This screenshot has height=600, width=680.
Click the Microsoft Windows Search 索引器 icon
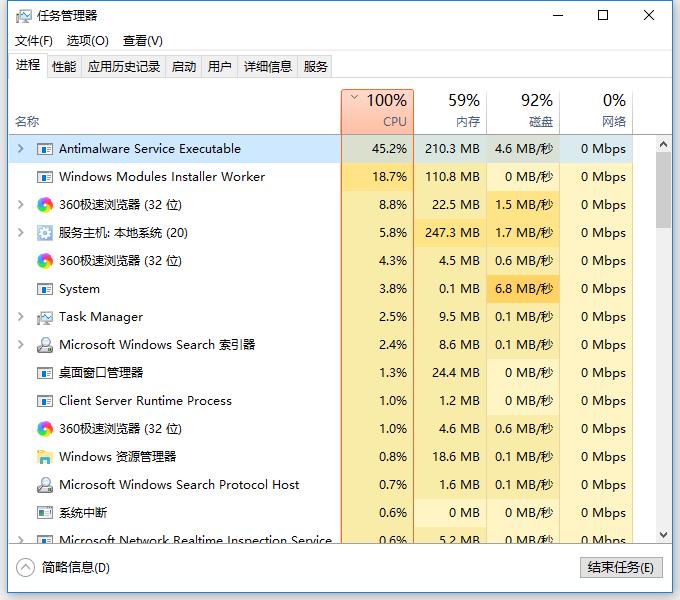coord(45,345)
